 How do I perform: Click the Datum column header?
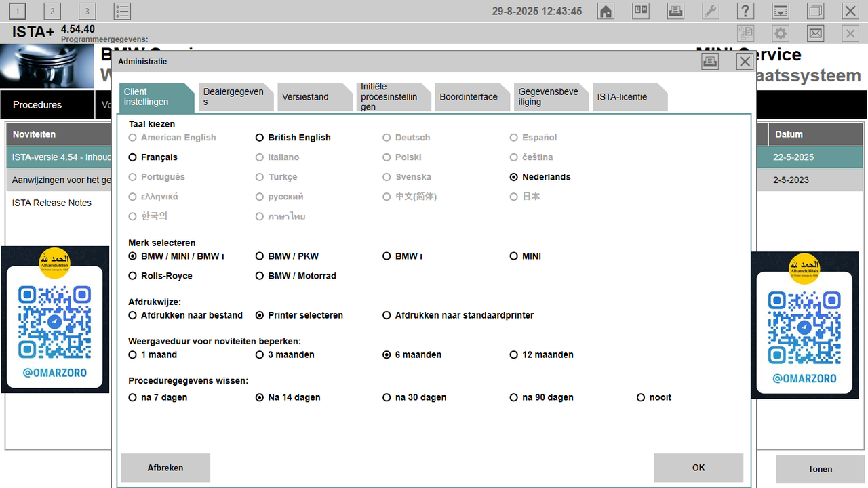pos(816,134)
